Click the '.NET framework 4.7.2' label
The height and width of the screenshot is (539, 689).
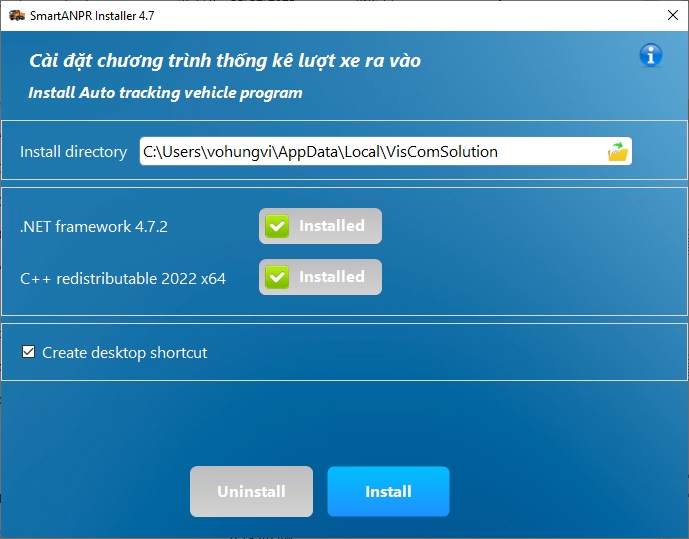(x=94, y=227)
